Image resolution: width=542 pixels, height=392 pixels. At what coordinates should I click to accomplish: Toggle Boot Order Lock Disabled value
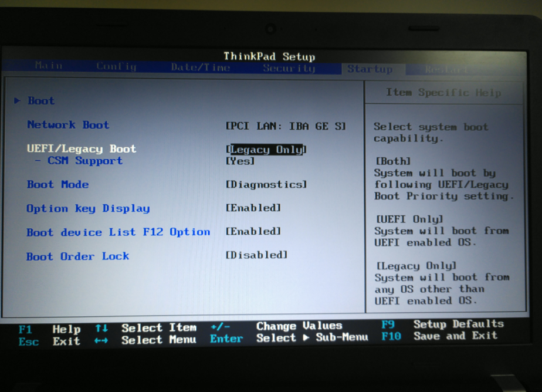256,255
